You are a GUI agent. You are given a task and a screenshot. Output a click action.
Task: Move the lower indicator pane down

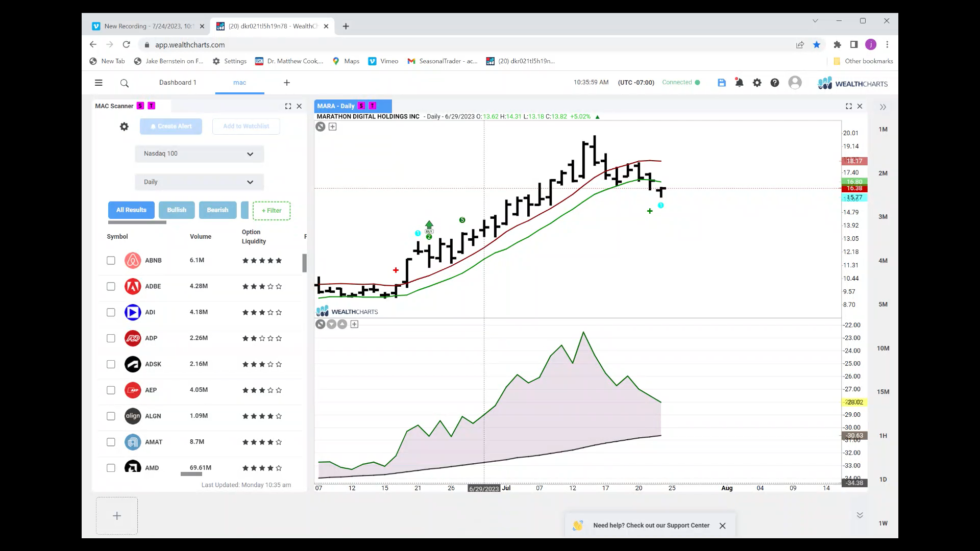click(x=331, y=324)
